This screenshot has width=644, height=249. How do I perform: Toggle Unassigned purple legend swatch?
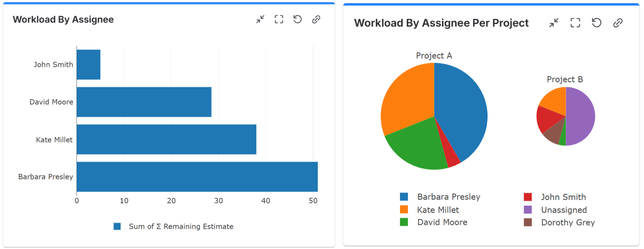[528, 209]
